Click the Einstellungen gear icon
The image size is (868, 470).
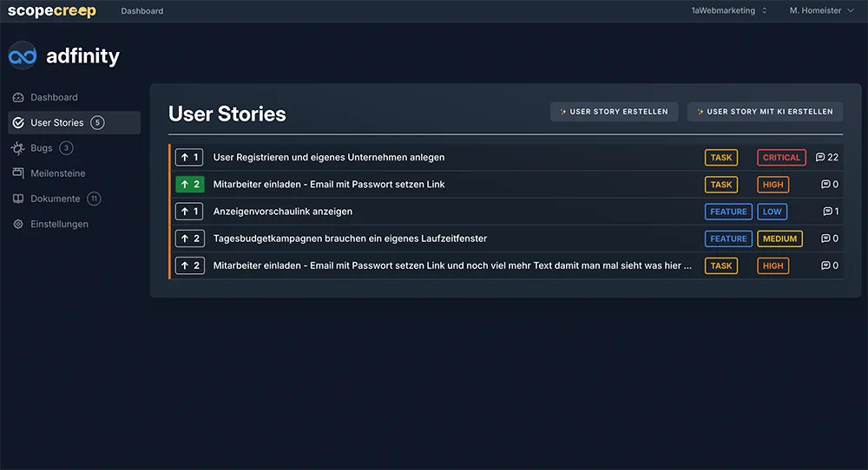coord(18,224)
